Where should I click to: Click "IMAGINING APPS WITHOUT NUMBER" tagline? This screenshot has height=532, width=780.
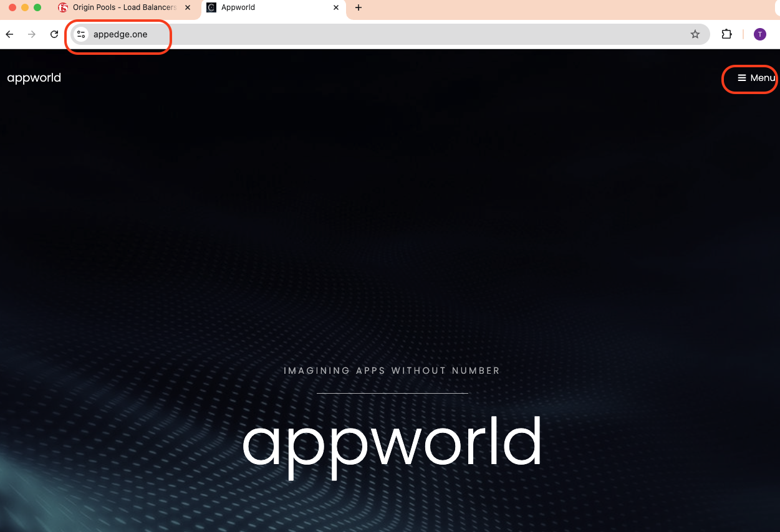[392, 371]
